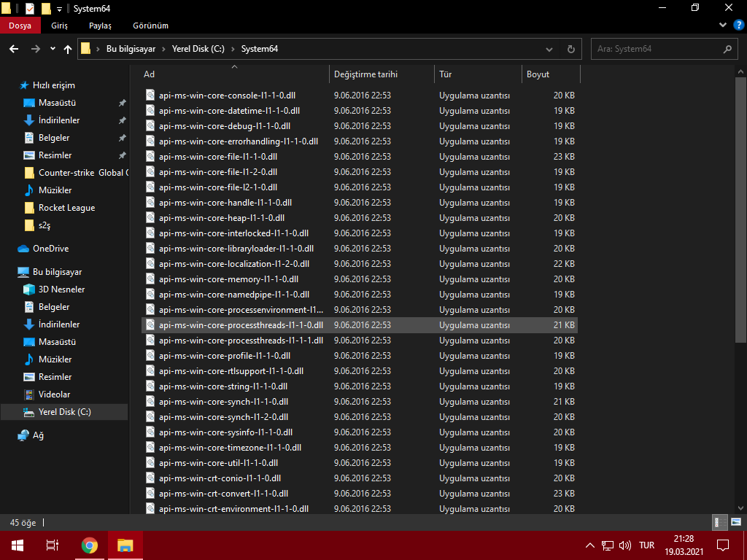Expand the ribbon with the chevron

723,26
